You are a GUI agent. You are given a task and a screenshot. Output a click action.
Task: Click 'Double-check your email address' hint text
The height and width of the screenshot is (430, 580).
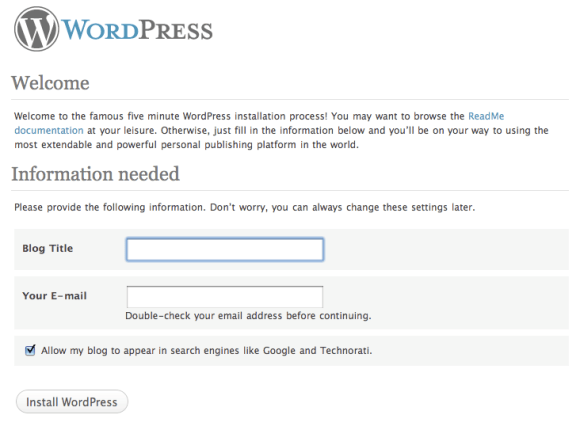248,316
